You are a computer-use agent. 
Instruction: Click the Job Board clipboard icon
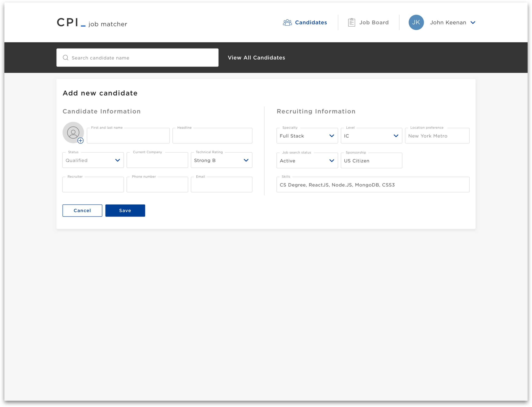pyautogui.click(x=351, y=22)
